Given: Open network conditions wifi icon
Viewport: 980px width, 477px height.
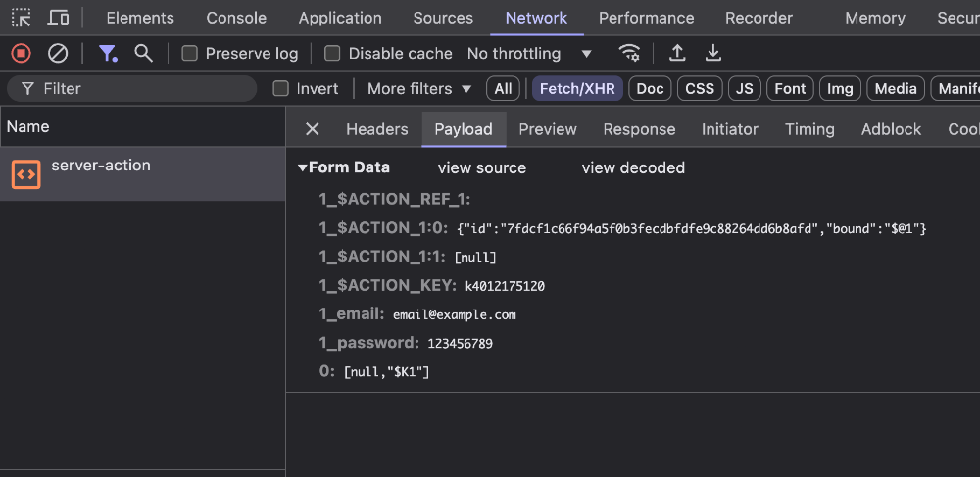Looking at the screenshot, I should [x=629, y=53].
